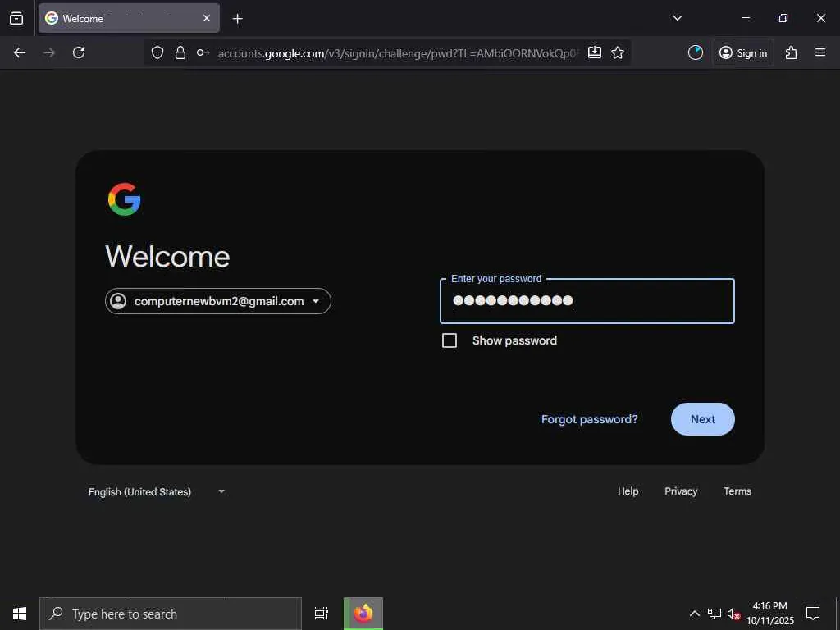Click the Next button
This screenshot has width=840, height=630.
tap(703, 419)
